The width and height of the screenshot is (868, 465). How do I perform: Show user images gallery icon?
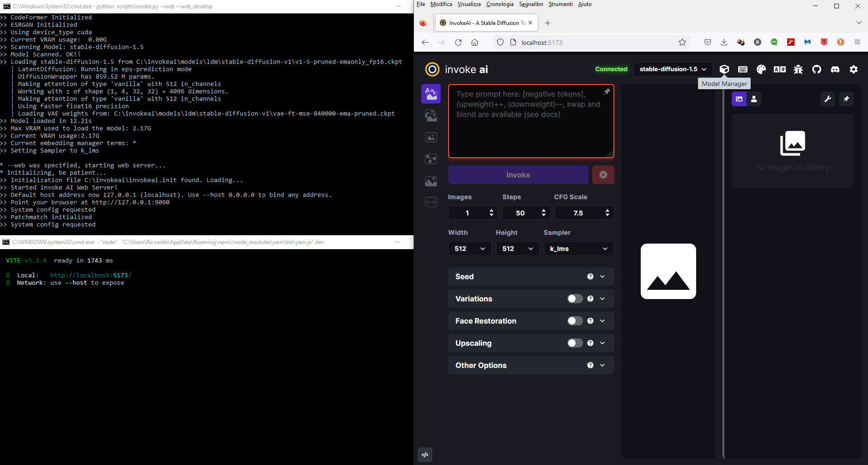[754, 99]
